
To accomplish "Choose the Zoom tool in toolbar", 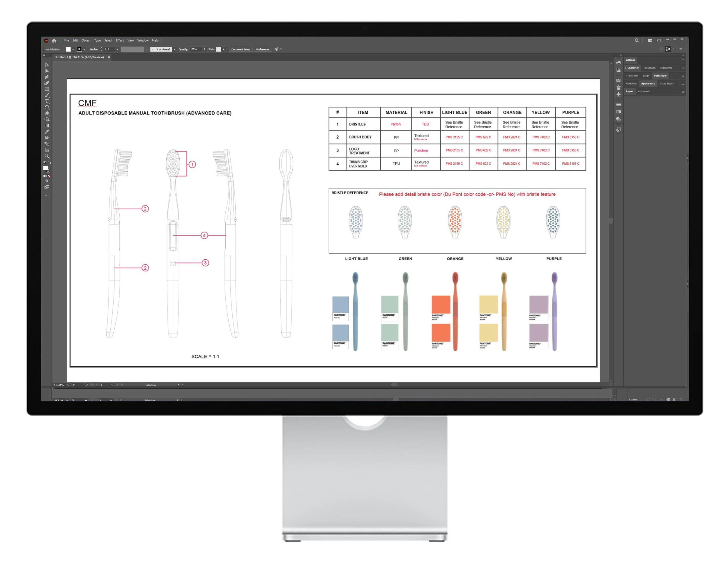I will tap(47, 156).
